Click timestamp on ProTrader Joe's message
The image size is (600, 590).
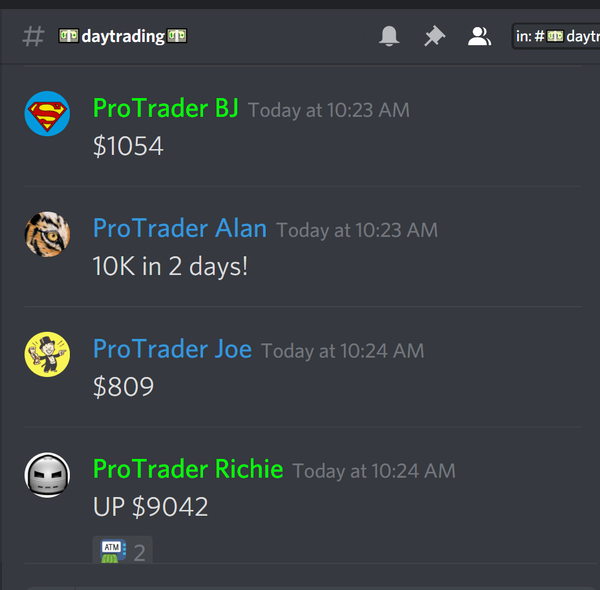342,351
